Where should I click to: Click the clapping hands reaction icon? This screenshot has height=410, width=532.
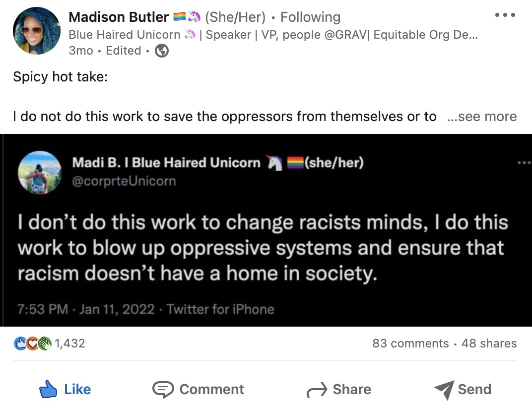click(x=45, y=343)
